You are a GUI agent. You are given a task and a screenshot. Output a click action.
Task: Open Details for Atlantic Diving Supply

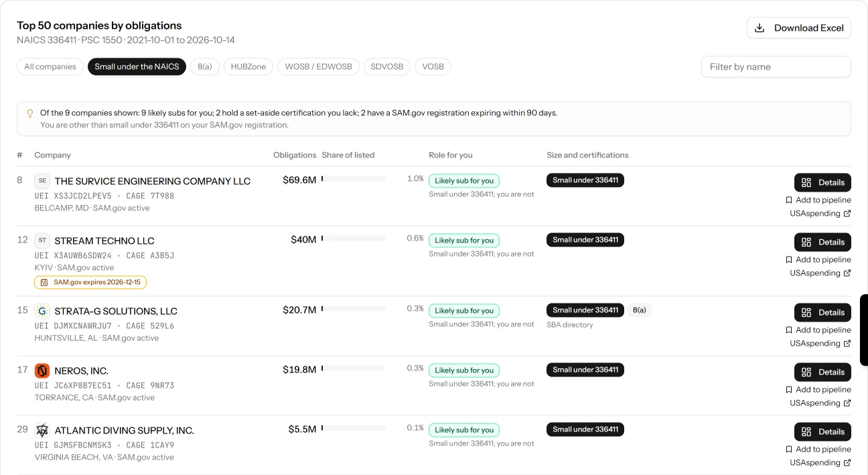[822, 431]
